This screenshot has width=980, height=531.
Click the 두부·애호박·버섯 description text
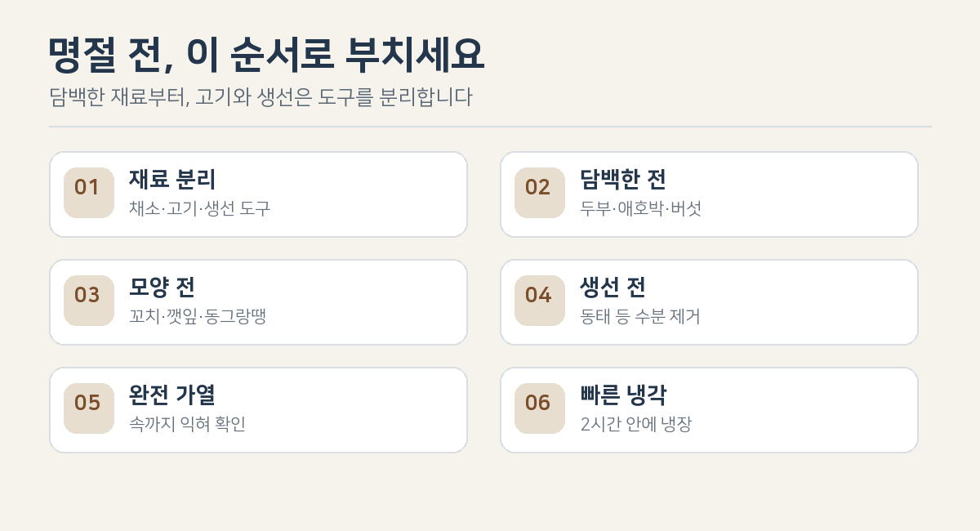(x=640, y=208)
